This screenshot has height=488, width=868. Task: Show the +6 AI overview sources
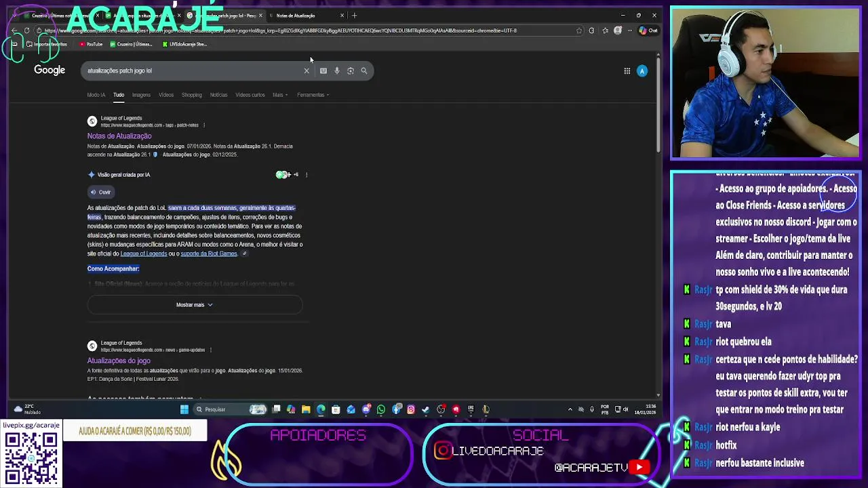point(288,175)
